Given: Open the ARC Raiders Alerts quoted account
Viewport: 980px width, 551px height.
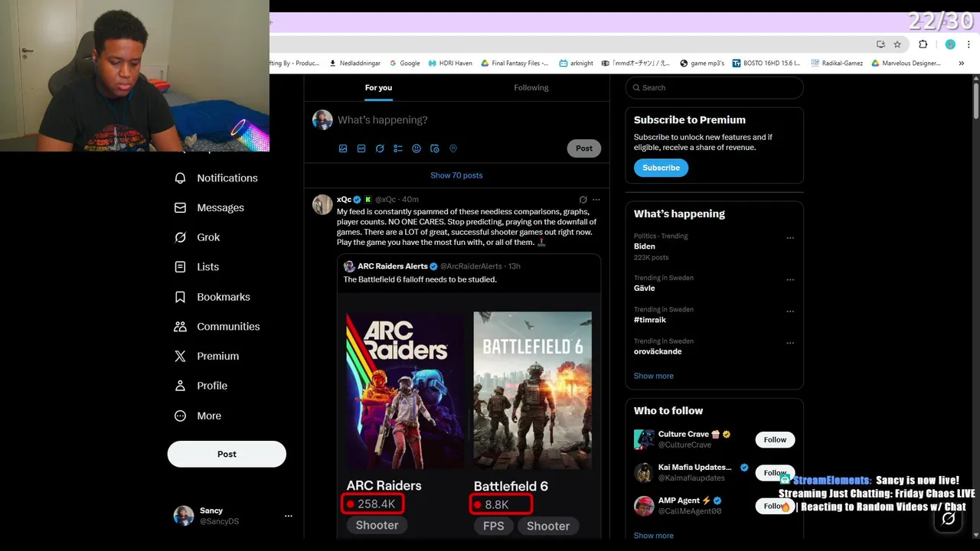Looking at the screenshot, I should 392,266.
